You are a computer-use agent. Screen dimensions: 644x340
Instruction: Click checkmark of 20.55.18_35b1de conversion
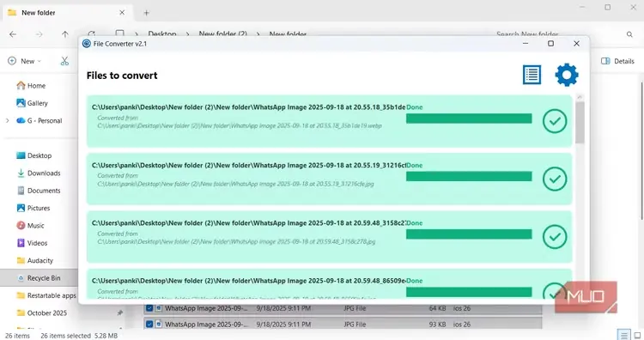pyautogui.click(x=555, y=121)
